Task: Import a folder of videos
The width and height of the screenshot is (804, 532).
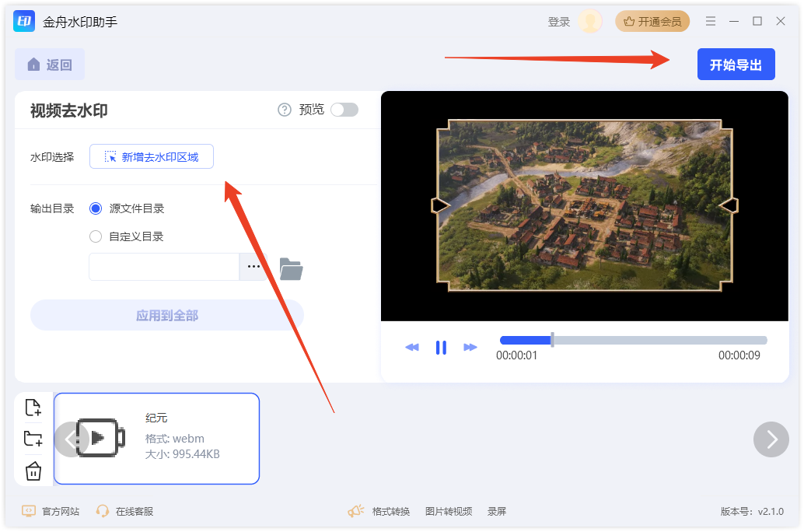Action: point(33,439)
